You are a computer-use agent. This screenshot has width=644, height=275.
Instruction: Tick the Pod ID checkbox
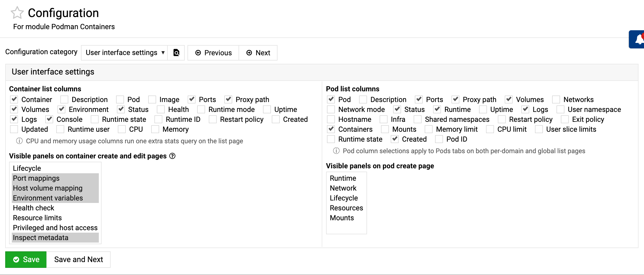pyautogui.click(x=439, y=139)
